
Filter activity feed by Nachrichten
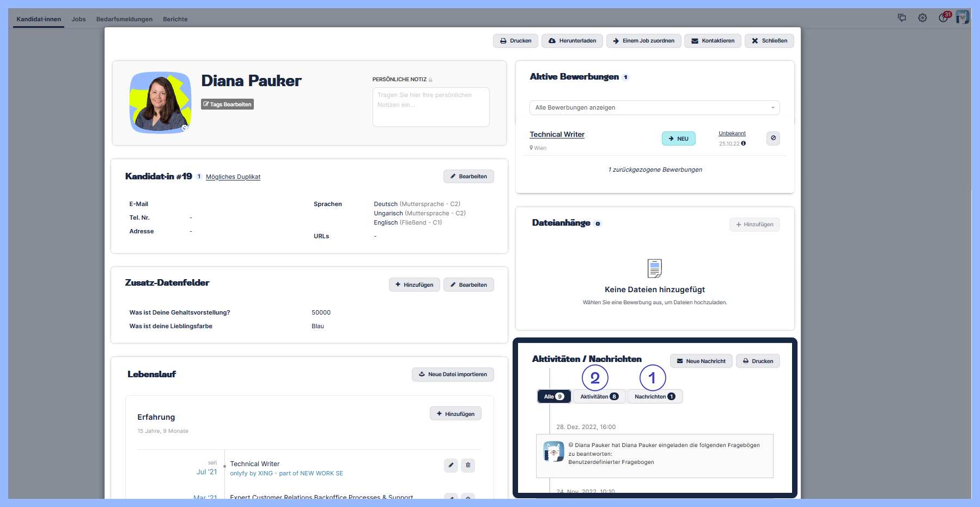(654, 397)
